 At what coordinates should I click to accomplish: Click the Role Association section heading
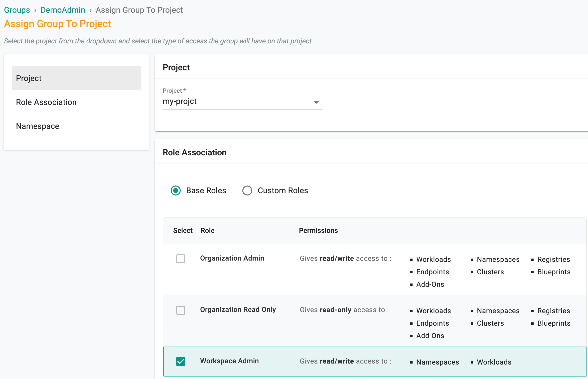(x=195, y=152)
